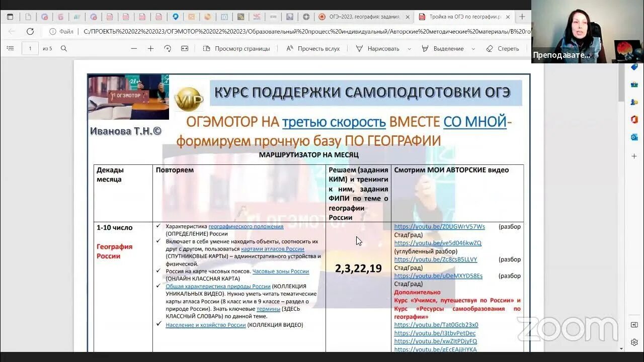Open the Microsoft 365 sidebar icon
This screenshot has height=362, width=644.
tap(634, 120)
